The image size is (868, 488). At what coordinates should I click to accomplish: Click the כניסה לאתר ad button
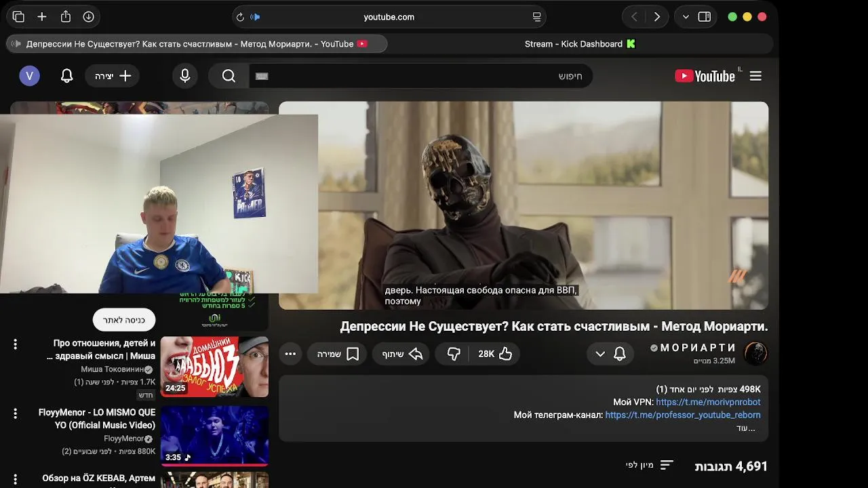coord(124,320)
